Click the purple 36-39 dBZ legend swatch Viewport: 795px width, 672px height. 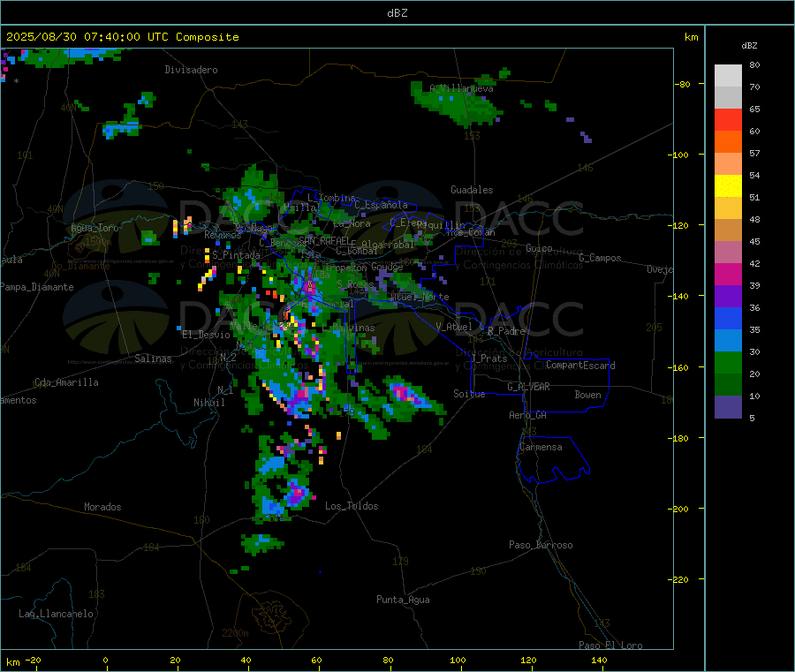[728, 297]
